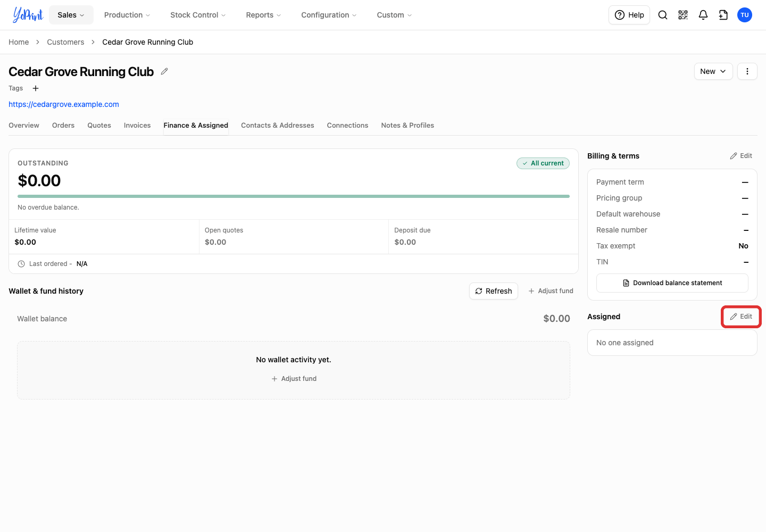Image resolution: width=766 pixels, height=532 pixels.
Task: Switch to the Orders tab
Action: pos(63,126)
